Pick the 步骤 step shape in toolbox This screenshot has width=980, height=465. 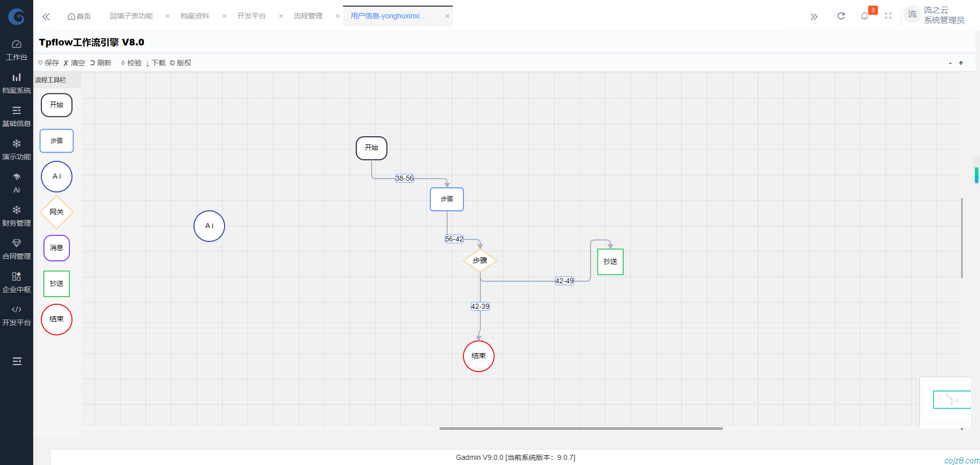tap(57, 141)
